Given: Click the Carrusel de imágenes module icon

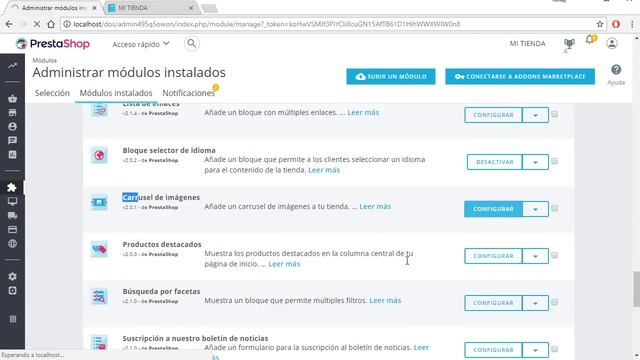Looking at the screenshot, I should pyautogui.click(x=99, y=202).
